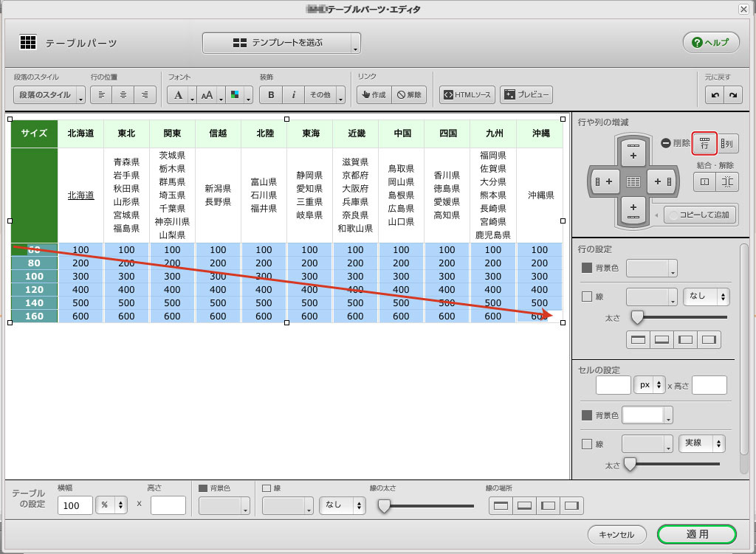756x554 pixels.
Task: Open the ヘルプ help button
Action: coord(711,42)
